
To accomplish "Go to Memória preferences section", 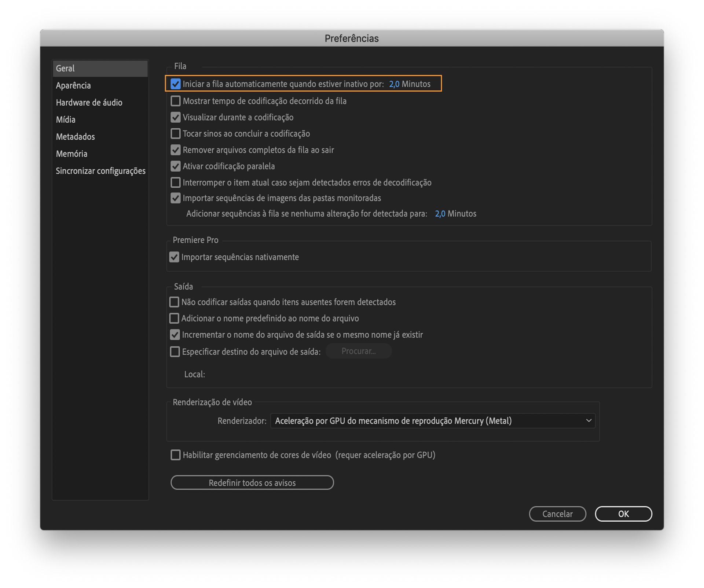I will pos(71,154).
